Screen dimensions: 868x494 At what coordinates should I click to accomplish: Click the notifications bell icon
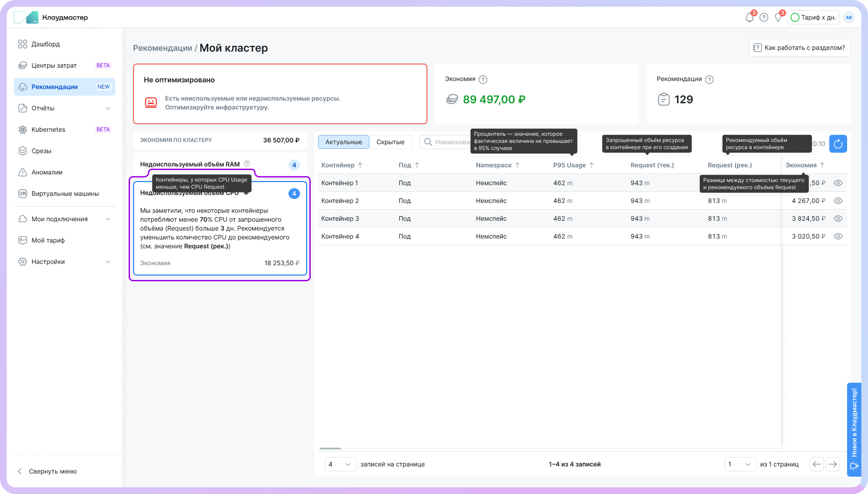pyautogui.click(x=749, y=18)
